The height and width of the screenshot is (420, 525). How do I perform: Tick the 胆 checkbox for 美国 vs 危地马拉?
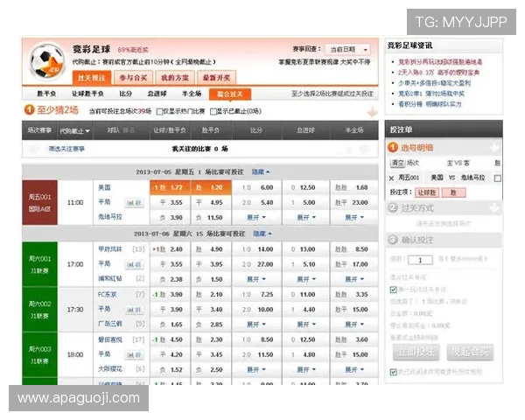(x=498, y=178)
